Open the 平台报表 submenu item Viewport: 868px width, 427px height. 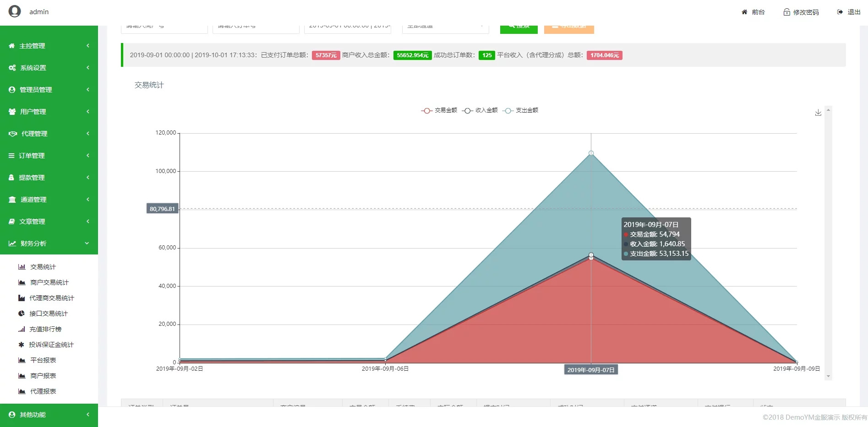click(43, 360)
